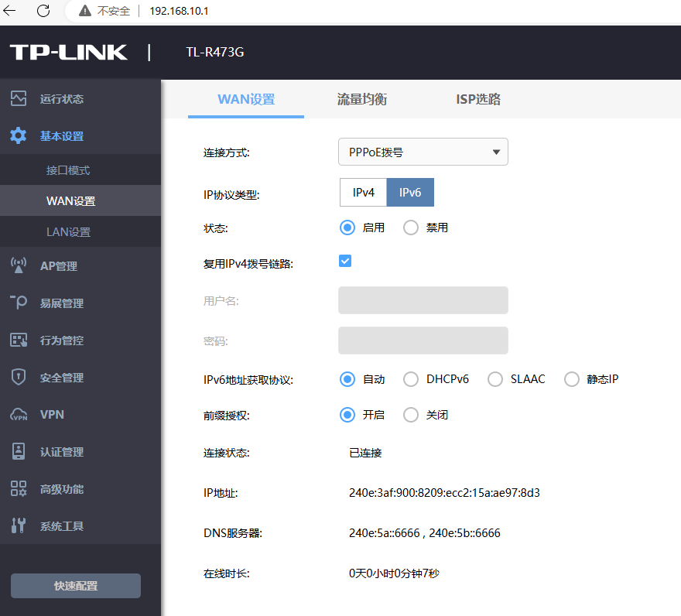Click the authentication management icon
Screen dimensions: 681x616
coord(19,452)
